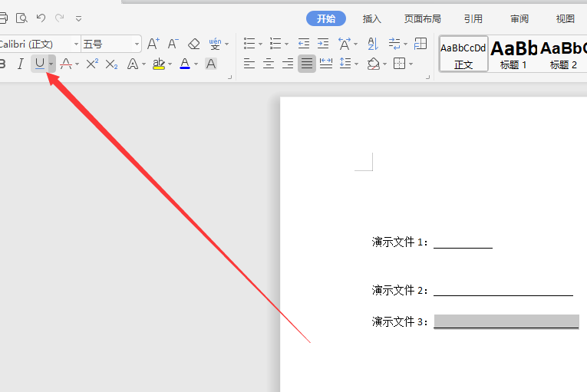Viewport: 587px width, 392px height.
Task: Decrease font size with A- icon
Action: point(173,44)
